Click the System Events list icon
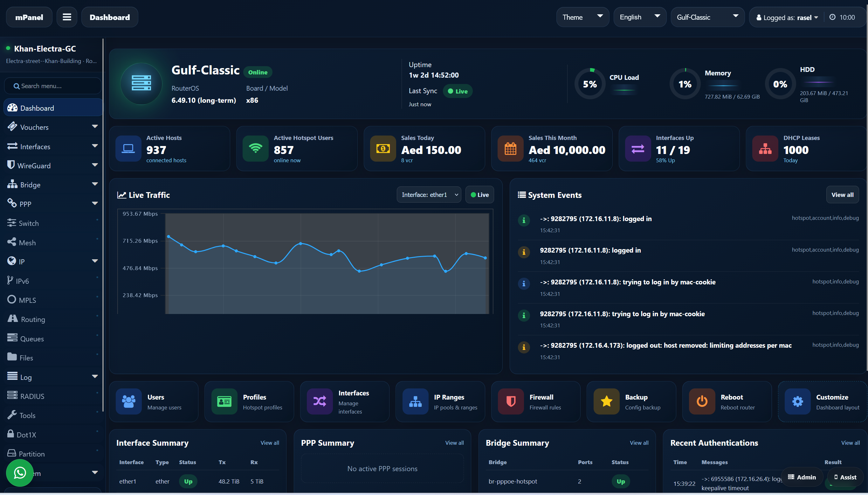 pos(521,195)
